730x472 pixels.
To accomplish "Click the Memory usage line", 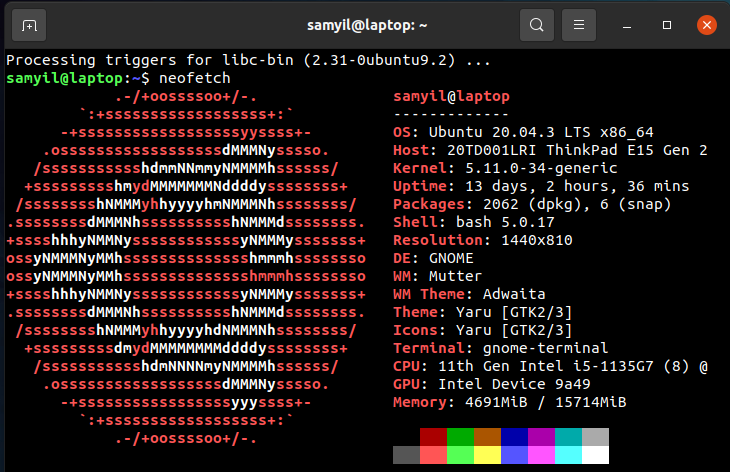I will 509,402.
